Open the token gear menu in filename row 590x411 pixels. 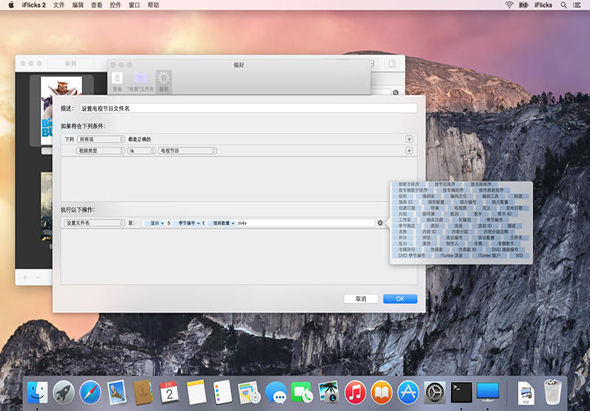click(380, 223)
